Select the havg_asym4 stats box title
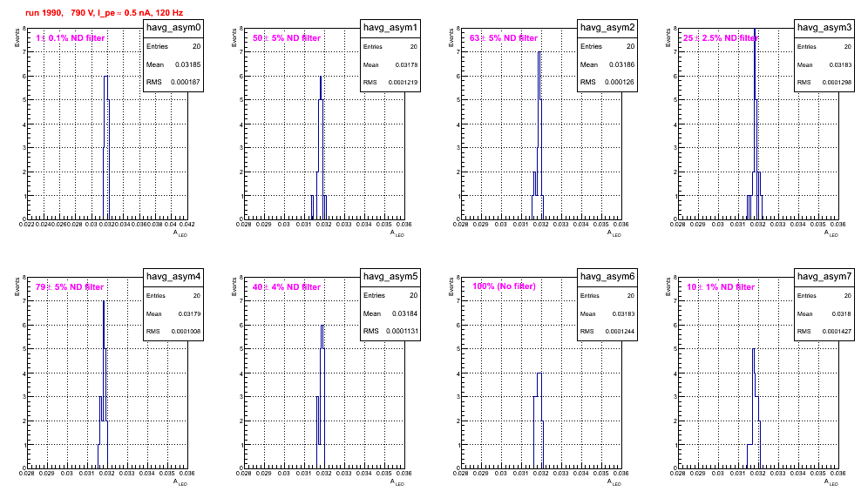Image resolution: width=868 pixels, height=498 pixels. tap(173, 277)
